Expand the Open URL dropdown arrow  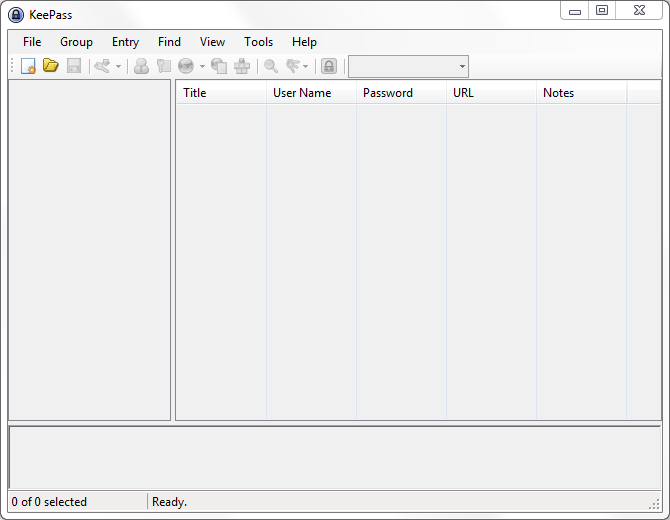[x=202, y=67]
